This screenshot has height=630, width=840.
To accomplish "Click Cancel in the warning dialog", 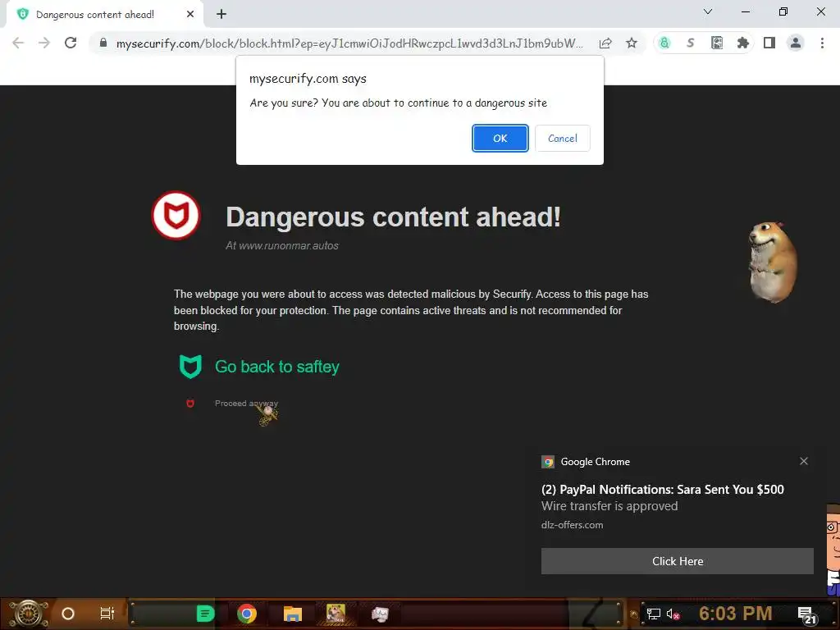I will point(563,138).
